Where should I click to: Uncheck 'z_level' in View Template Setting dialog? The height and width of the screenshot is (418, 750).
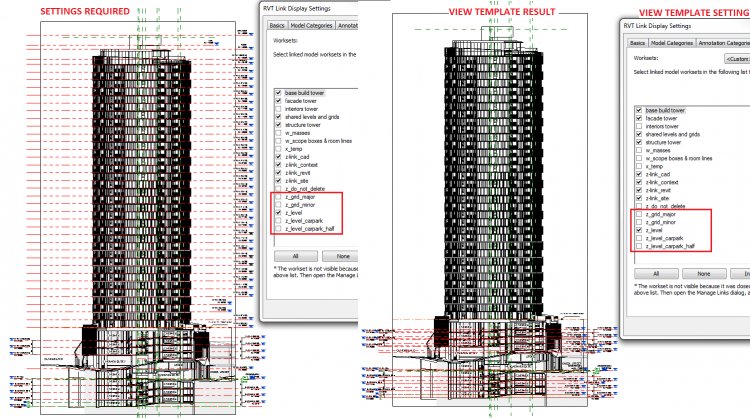[x=639, y=230]
